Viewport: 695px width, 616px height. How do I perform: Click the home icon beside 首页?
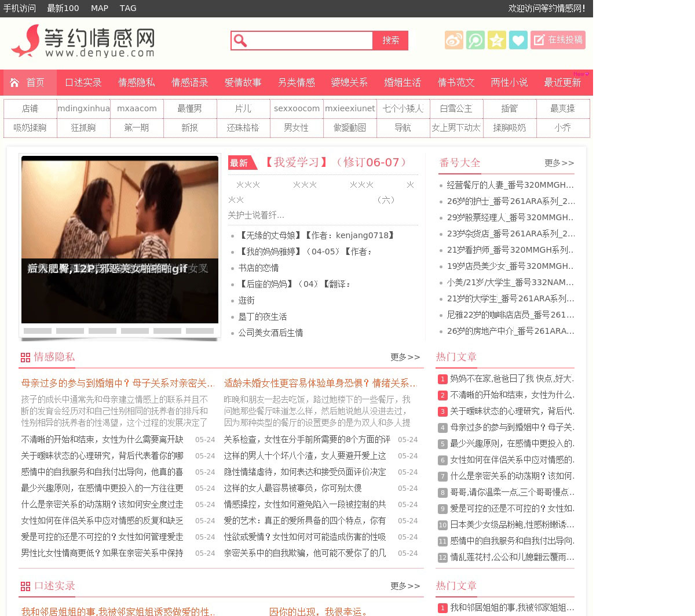click(x=15, y=82)
